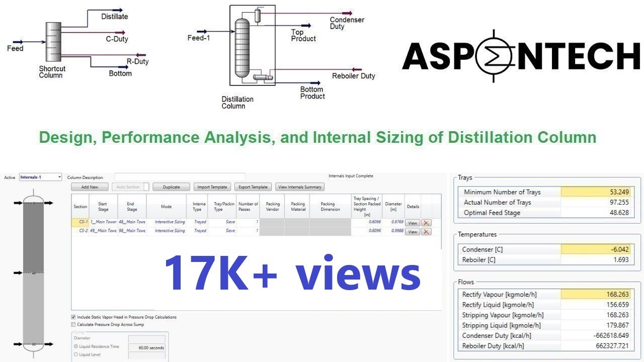Select the C-Duty energy stream label
Viewport: 644px width, 362px height.
(117, 39)
